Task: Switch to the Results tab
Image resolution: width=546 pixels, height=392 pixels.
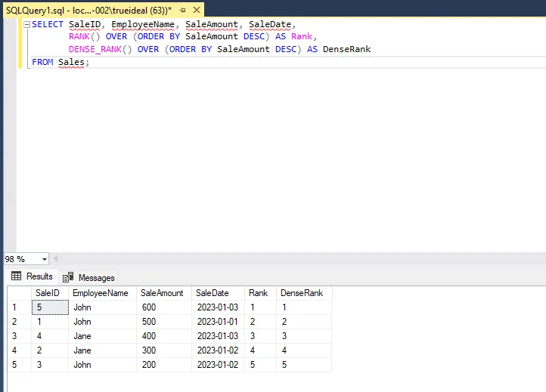Action: click(32, 276)
